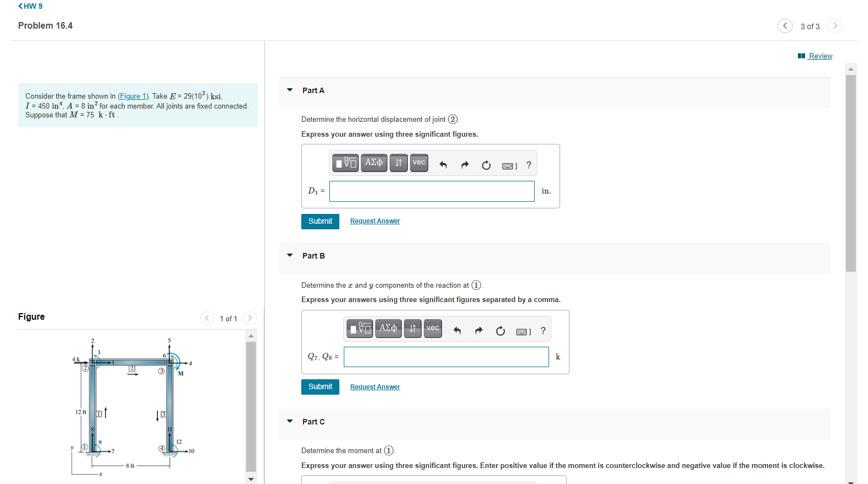Open Figure 1 link in problem text
Image resolution: width=868 pixels, height=484 pixels.
coord(132,96)
